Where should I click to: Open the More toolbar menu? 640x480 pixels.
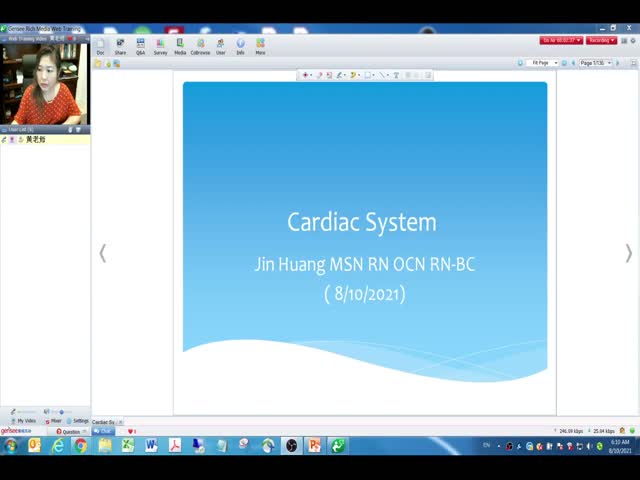point(260,46)
